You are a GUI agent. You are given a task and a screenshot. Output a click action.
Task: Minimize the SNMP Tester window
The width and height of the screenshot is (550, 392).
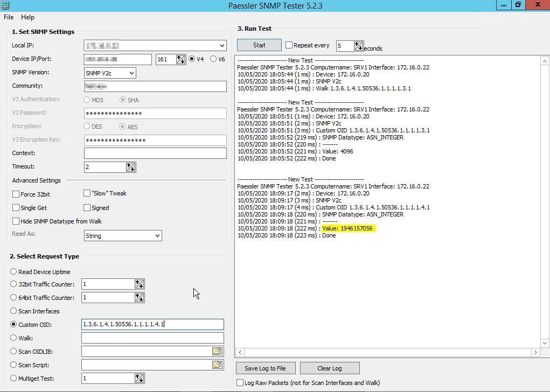click(504, 5)
